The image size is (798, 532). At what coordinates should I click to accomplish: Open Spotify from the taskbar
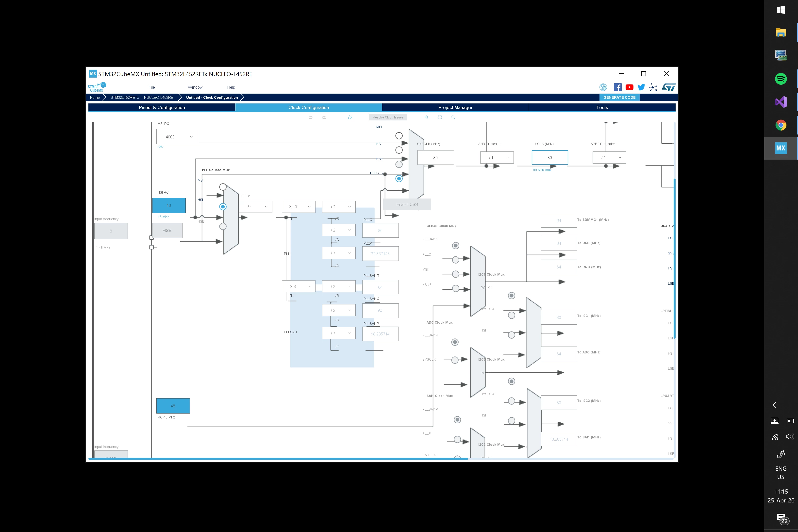781,79
